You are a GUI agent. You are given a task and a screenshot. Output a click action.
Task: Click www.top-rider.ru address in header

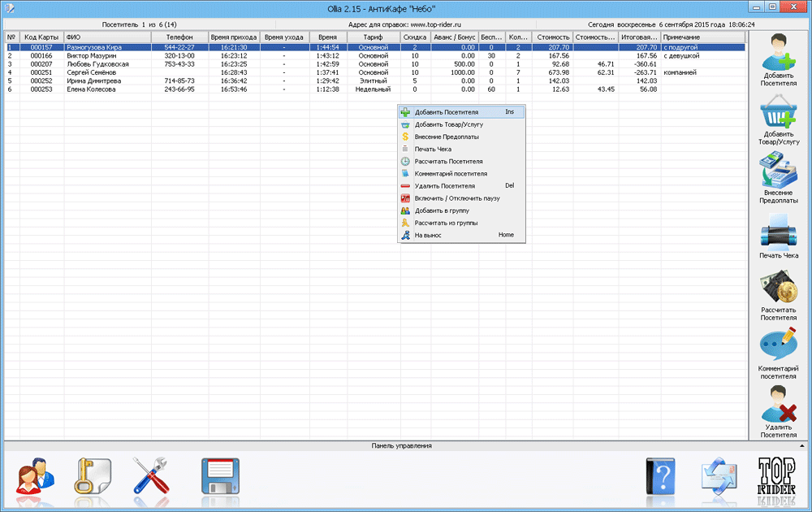coord(435,24)
